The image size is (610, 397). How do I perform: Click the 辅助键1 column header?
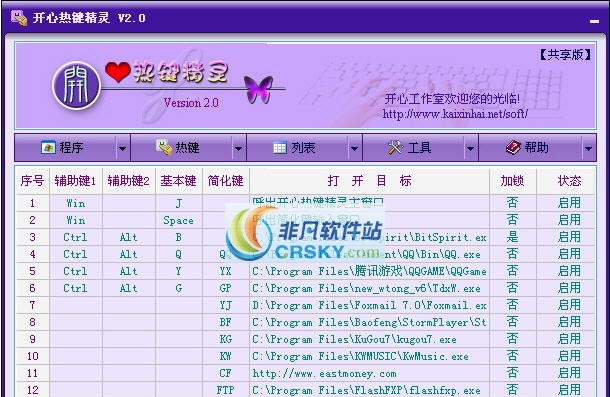point(75,181)
